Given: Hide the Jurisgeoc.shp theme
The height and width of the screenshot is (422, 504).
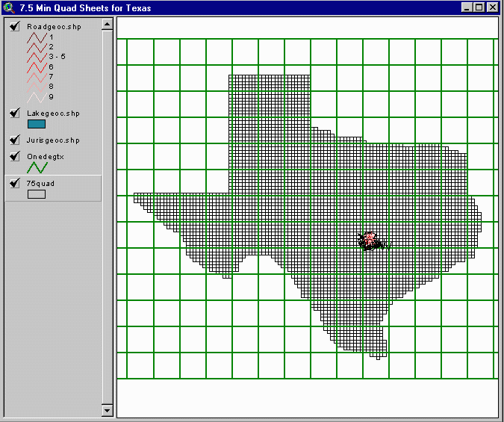Looking at the screenshot, I should tap(15, 140).
